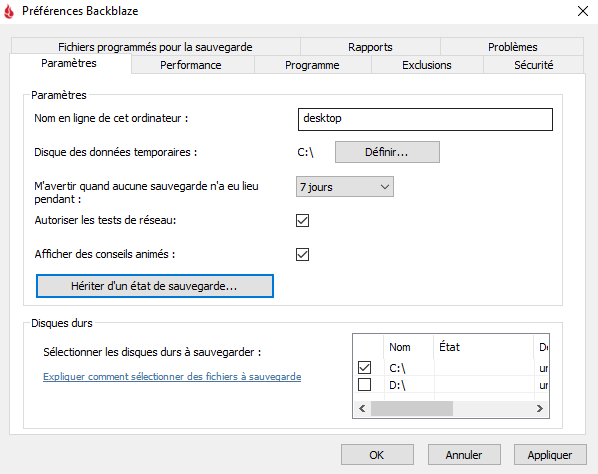598x474 pixels.
Task: Toggle Autoriser les tests de réseau checkbox
Action: pos(302,220)
